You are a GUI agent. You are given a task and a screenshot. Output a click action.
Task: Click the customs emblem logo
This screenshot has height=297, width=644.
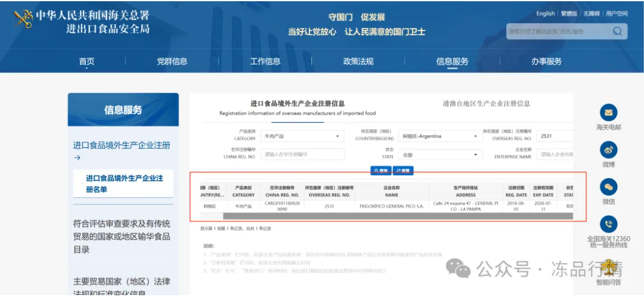click(23, 20)
